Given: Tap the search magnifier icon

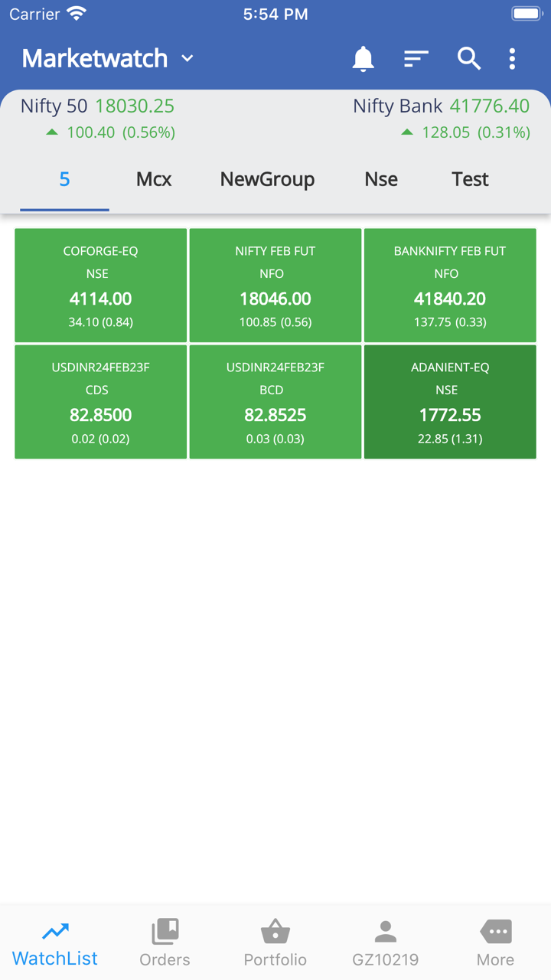Looking at the screenshot, I should point(468,59).
